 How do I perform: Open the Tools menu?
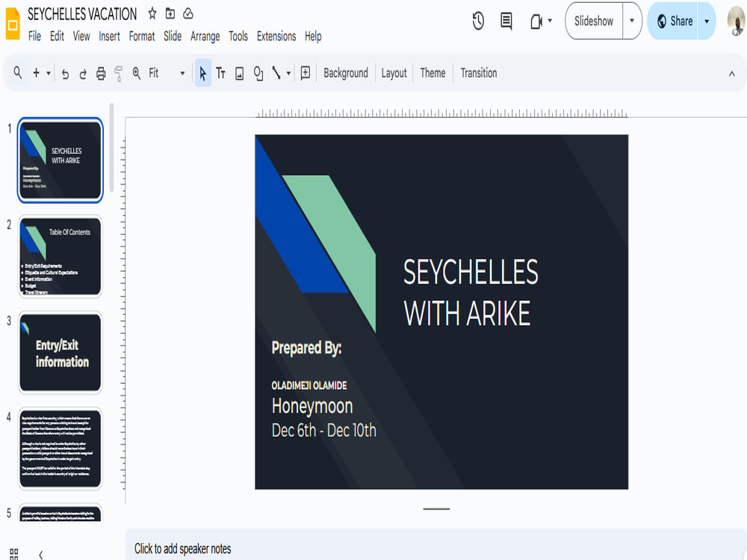click(238, 36)
